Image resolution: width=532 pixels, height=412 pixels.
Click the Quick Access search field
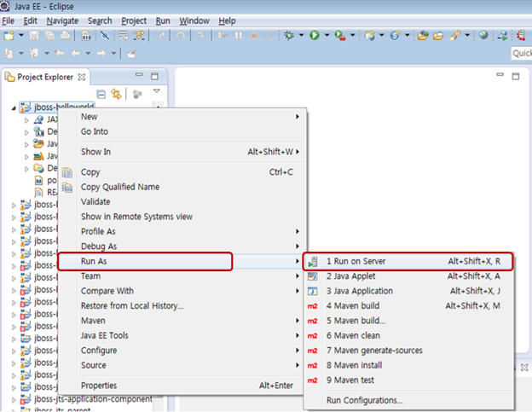[521, 53]
